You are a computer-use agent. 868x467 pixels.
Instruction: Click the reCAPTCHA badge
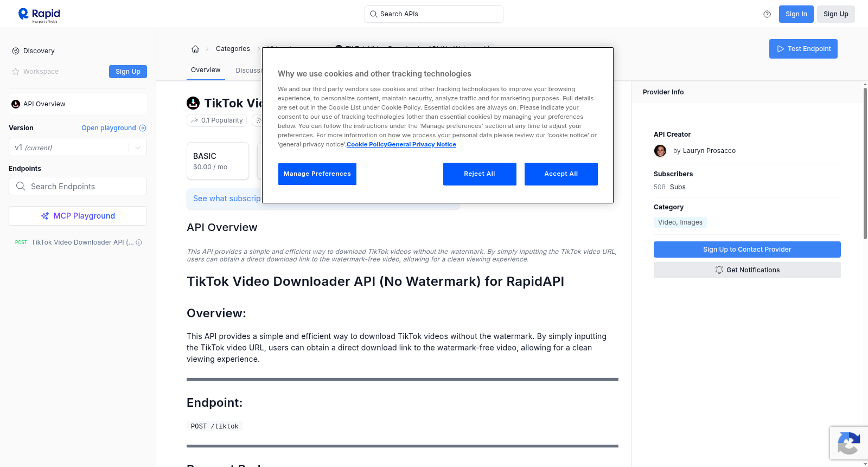point(849,443)
